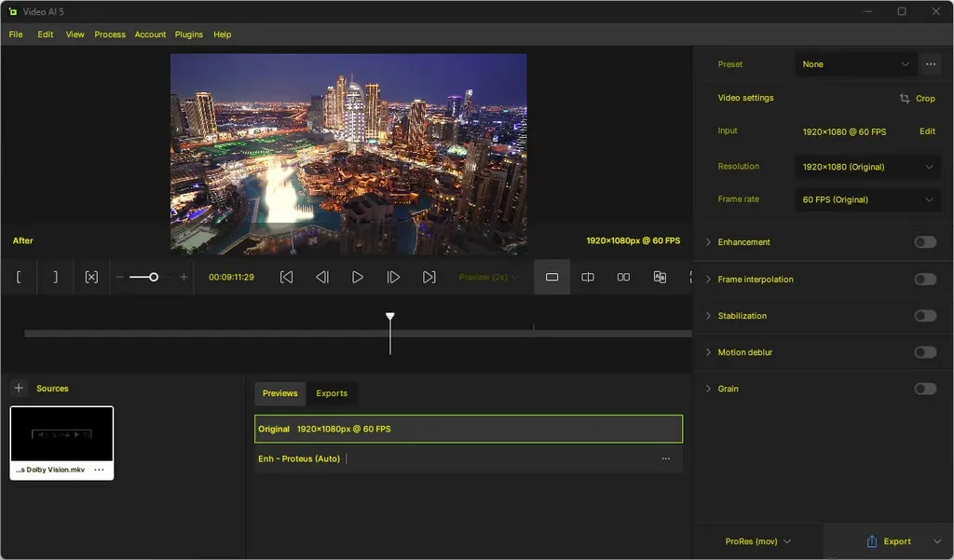This screenshot has height=560, width=954.
Task: Clear the trim selection
Action: (x=91, y=277)
